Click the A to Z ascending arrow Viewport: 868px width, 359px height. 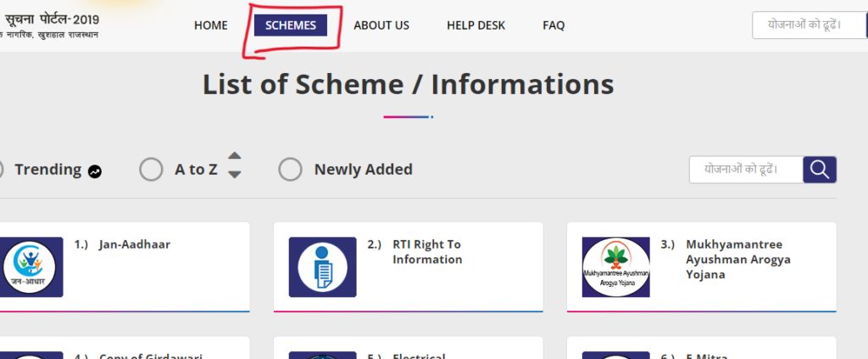235,157
